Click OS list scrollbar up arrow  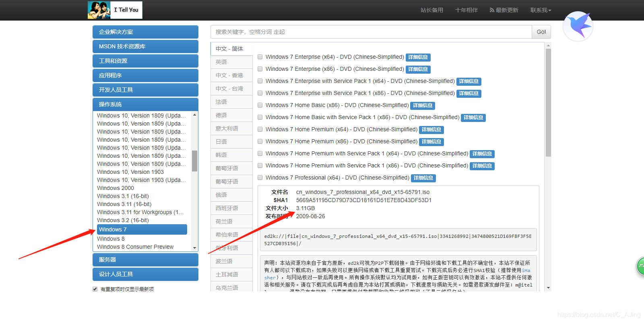click(195, 115)
